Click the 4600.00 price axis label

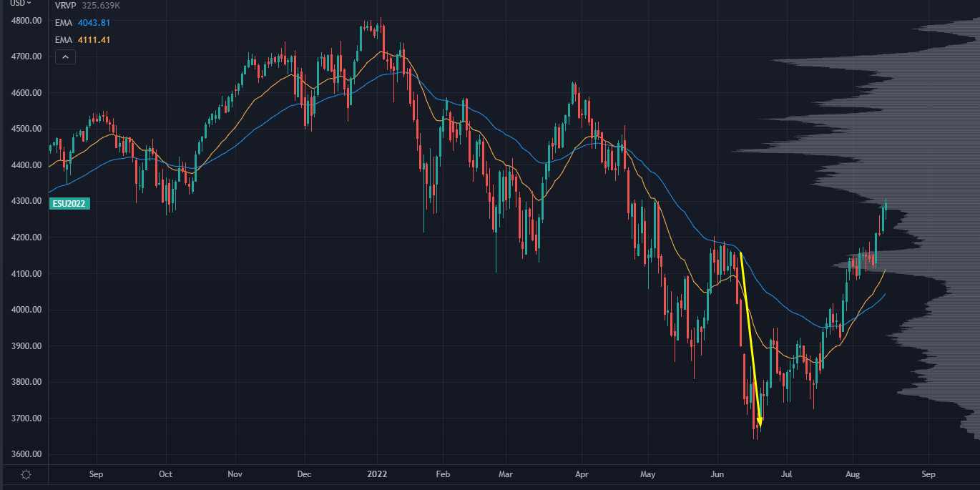pyautogui.click(x=26, y=93)
